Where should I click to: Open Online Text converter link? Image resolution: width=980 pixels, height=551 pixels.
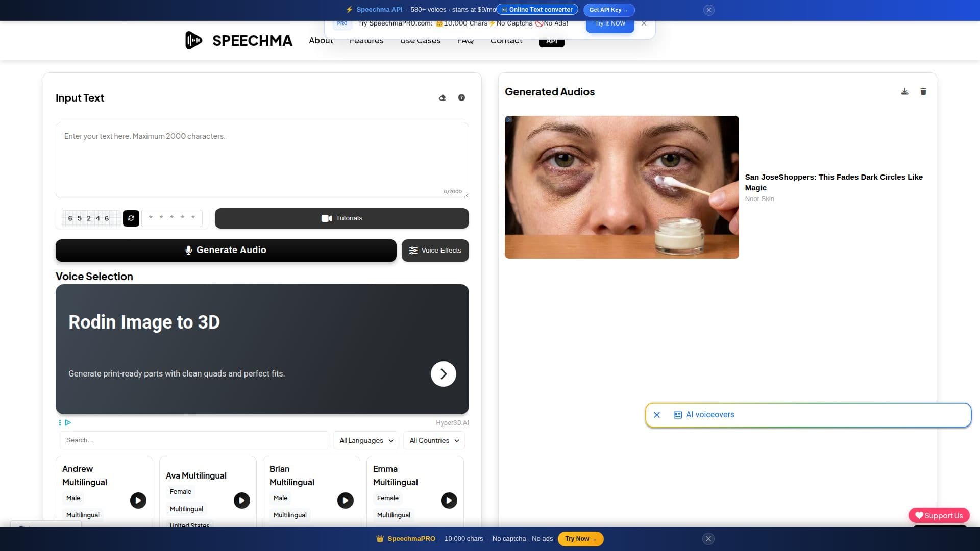[537, 10]
